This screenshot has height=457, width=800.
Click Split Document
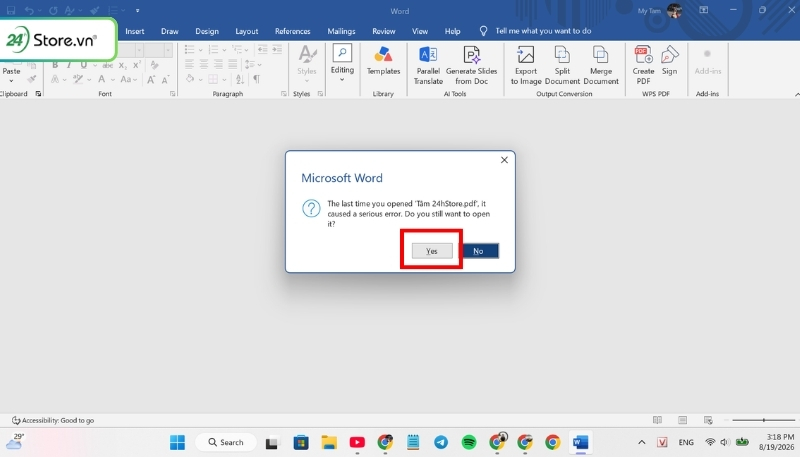pyautogui.click(x=562, y=65)
